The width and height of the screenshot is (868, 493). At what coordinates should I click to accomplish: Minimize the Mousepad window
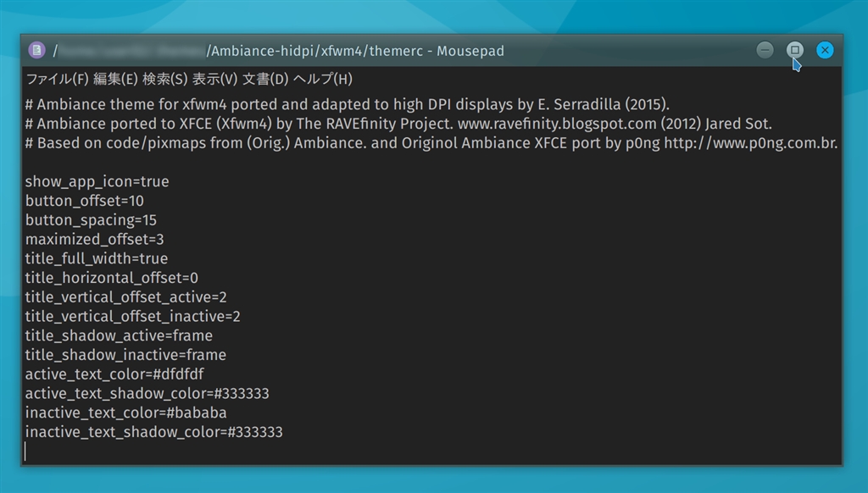pos(765,50)
